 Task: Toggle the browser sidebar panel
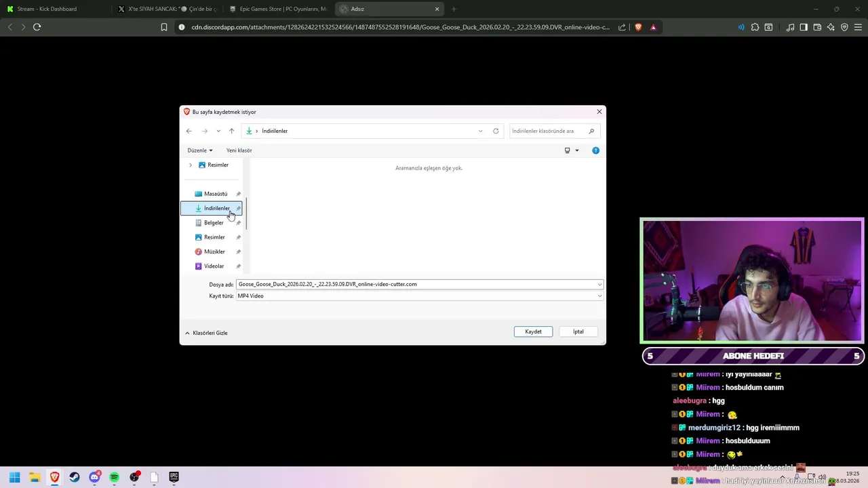point(804,27)
